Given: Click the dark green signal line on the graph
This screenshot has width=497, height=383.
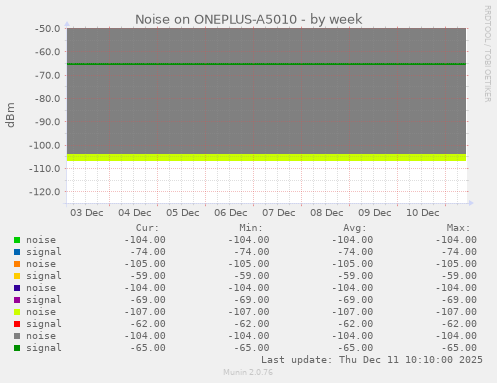Looking at the screenshot, I should 266,64.
